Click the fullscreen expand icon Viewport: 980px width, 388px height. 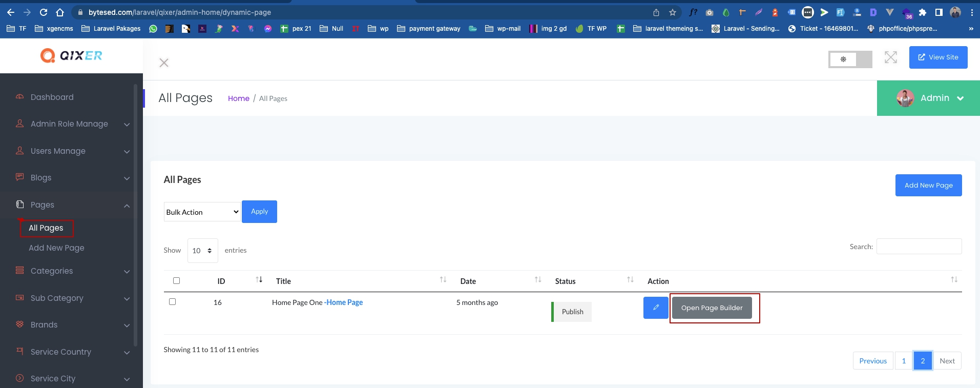(x=890, y=57)
